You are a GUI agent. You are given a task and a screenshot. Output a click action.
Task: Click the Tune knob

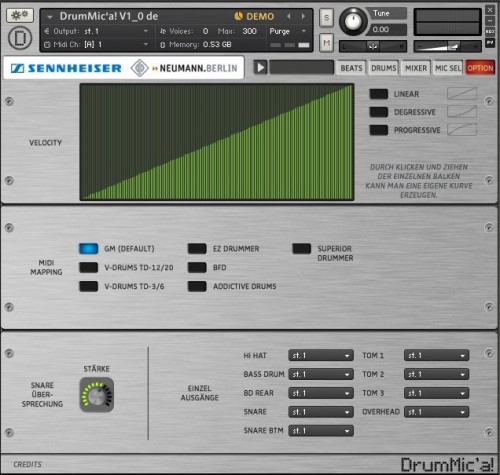point(353,21)
